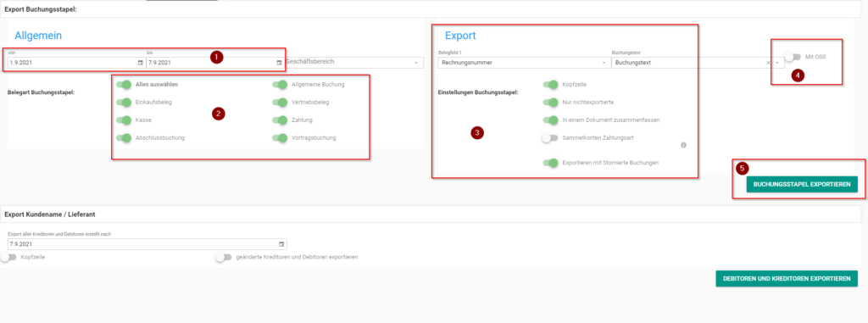
Task: Expand the Geschäftsbereich dropdown
Action: (354, 63)
